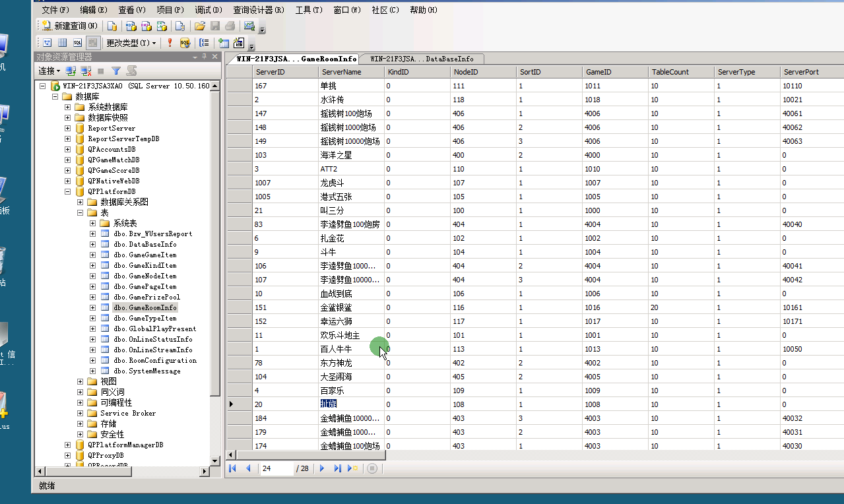Expand the QPPlatformManagerDB database node
The width and height of the screenshot is (844, 504).
pyautogui.click(x=67, y=445)
